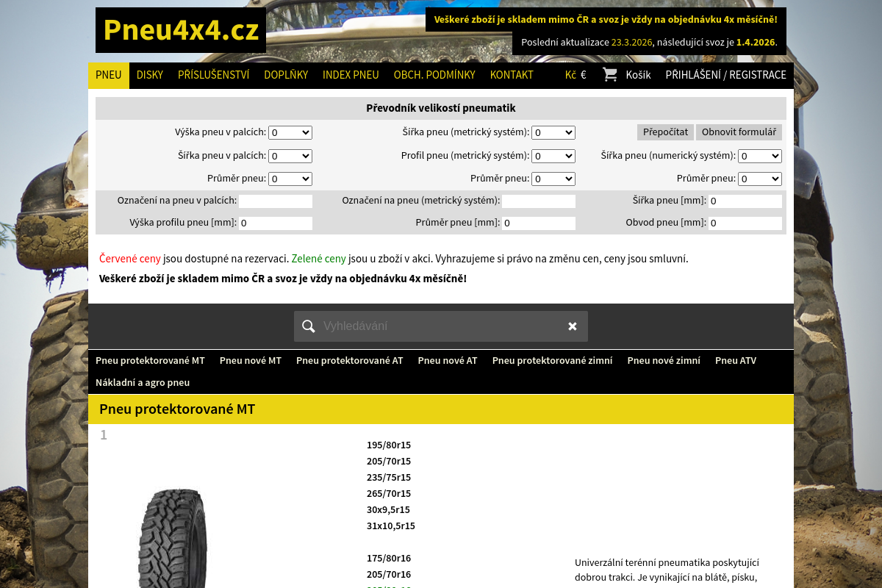This screenshot has height=588, width=882.
Task: Switch to the Nákladní a agro pneu tab
Action: point(142,382)
